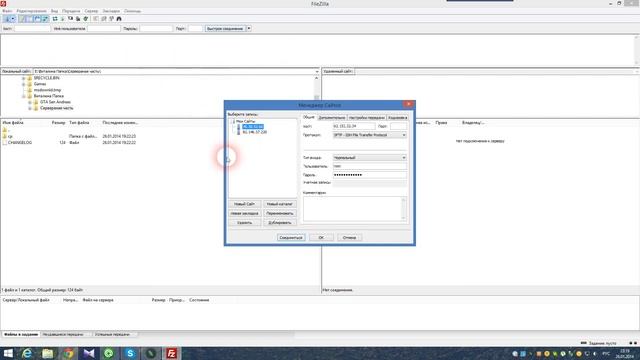The height and width of the screenshot is (360, 640).
Task: Open the Вид menu
Action: pyautogui.click(x=54, y=11)
